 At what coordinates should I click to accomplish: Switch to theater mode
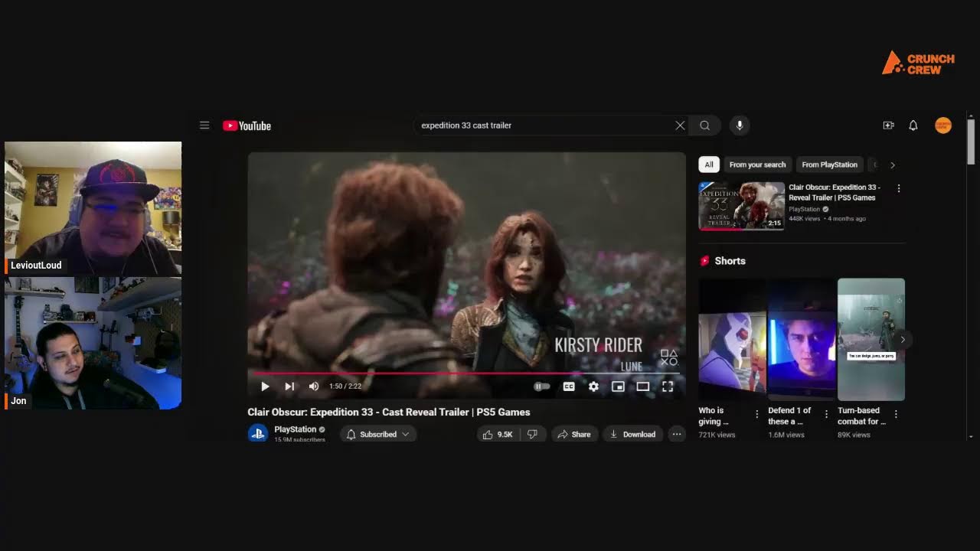pyautogui.click(x=643, y=386)
